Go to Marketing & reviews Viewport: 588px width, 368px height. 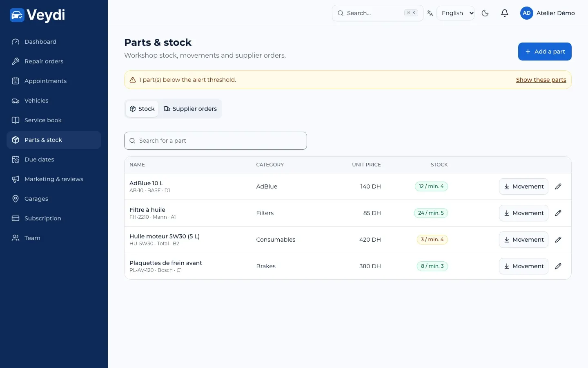[x=54, y=179]
